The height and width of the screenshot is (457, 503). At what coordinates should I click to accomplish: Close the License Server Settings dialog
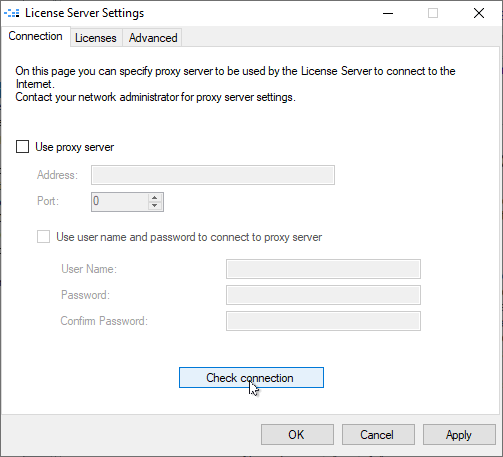click(x=479, y=13)
